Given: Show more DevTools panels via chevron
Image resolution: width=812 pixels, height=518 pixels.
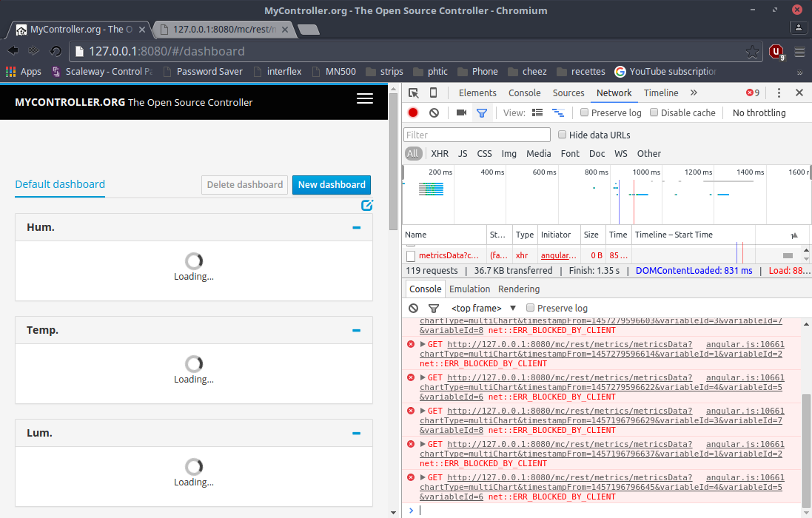Looking at the screenshot, I should (x=694, y=92).
